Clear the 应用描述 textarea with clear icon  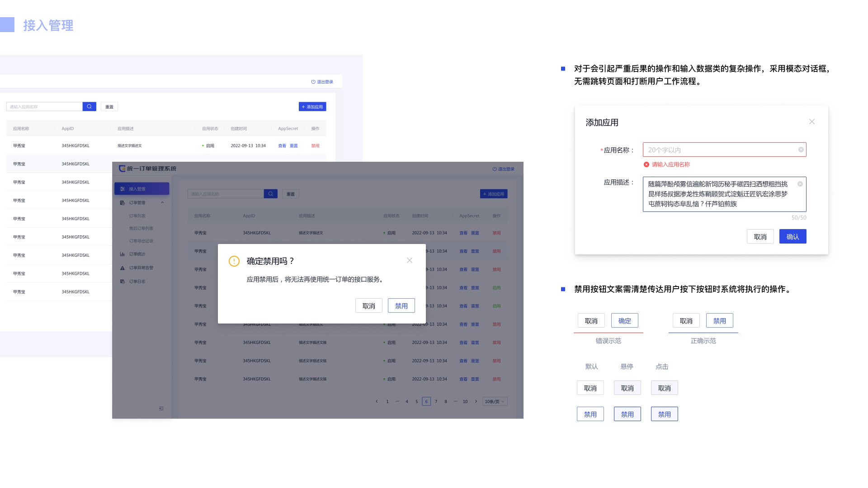coord(800,184)
